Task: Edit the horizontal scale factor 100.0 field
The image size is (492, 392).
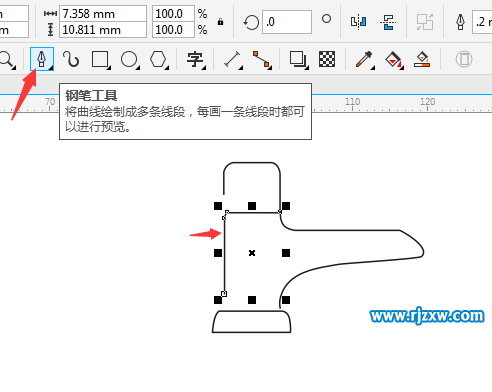Action: [173, 14]
